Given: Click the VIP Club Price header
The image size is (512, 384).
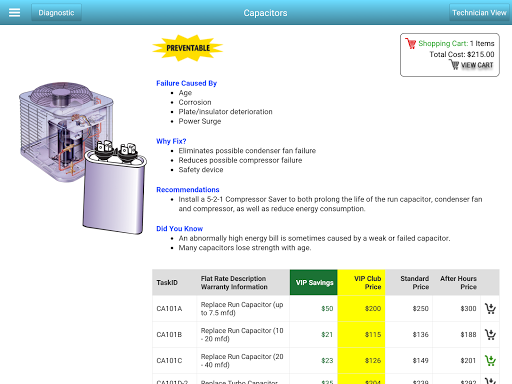Looking at the screenshot, I should click(361, 282).
